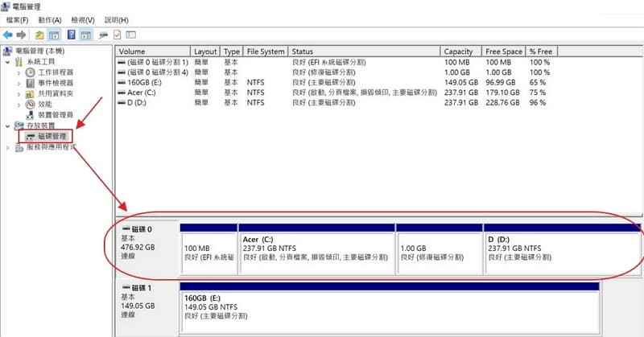The height and width of the screenshot is (337, 644).
Task: Sort by the Status column header
Action: (x=365, y=51)
